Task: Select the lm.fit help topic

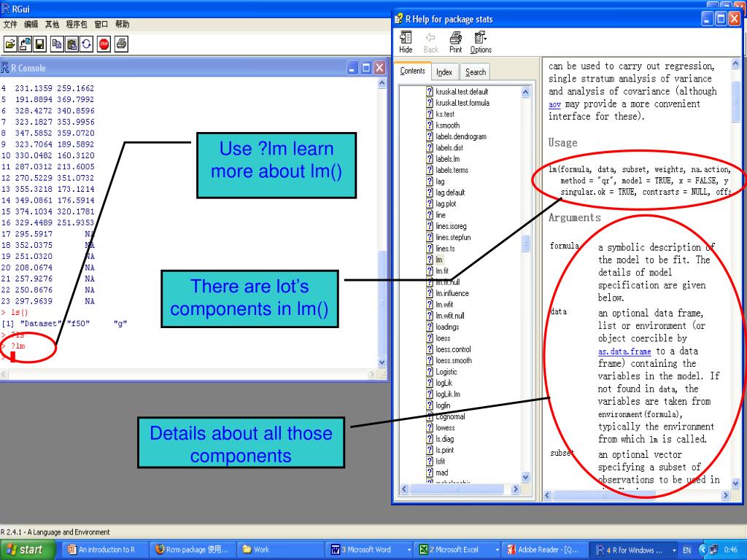Action: [442, 271]
